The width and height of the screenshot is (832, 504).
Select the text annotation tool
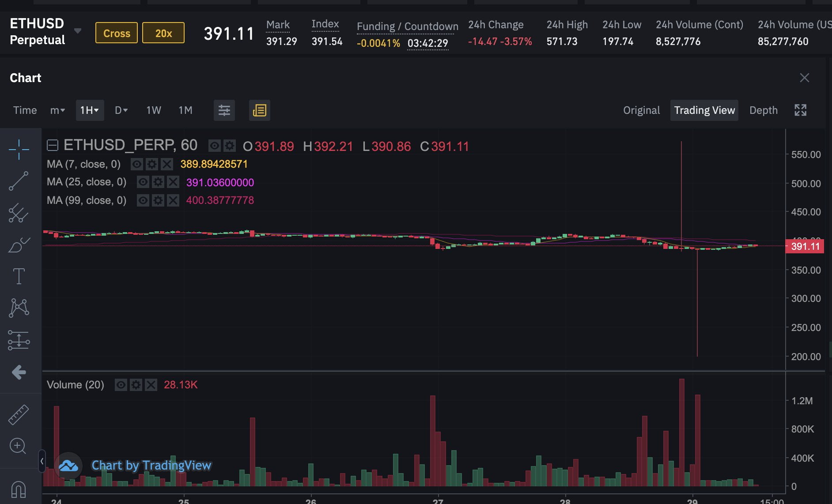tap(19, 276)
